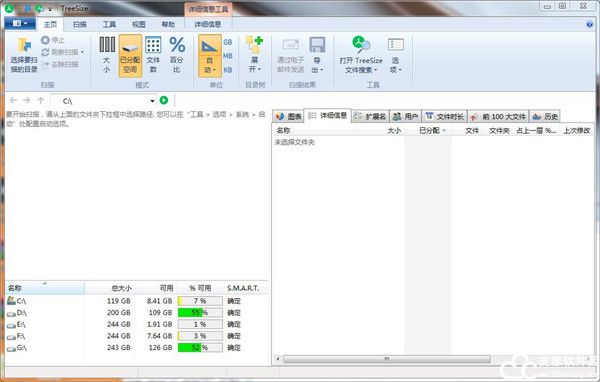Open 打开 TreeSize 文件搜索 dropdown
600x382 pixels.
click(x=361, y=65)
